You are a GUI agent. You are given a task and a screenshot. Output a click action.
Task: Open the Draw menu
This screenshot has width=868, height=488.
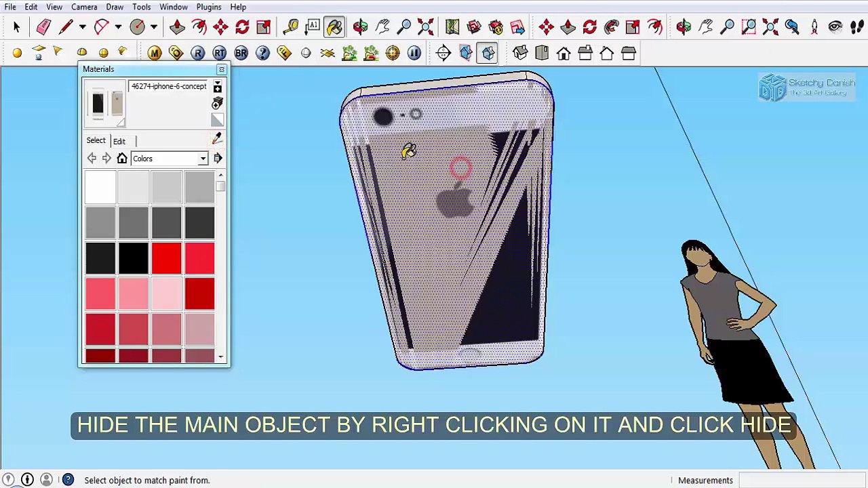click(115, 7)
